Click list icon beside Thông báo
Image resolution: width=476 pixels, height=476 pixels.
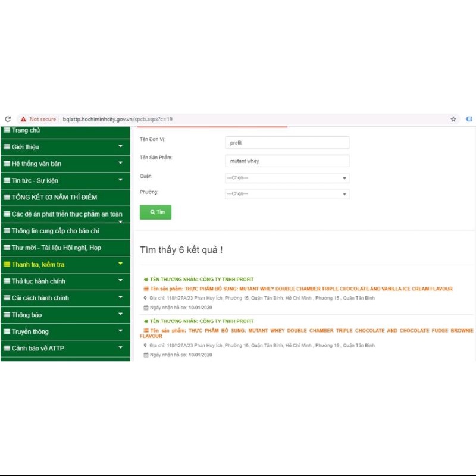7,315
